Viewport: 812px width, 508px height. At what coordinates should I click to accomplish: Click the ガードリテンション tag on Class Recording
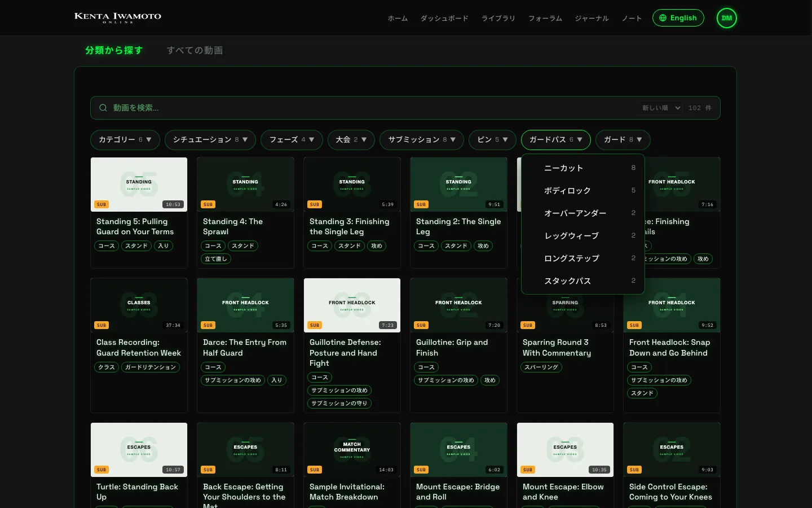coord(151,367)
